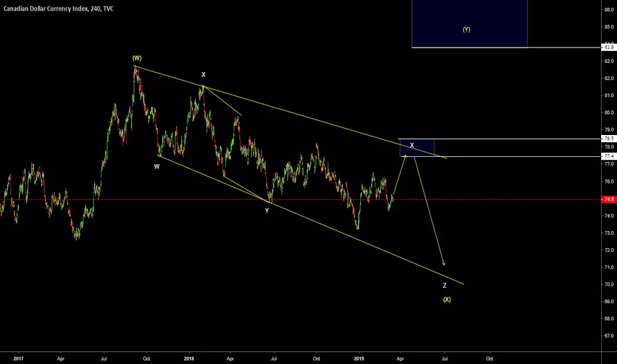Click the 81.0 price axis label
The height and width of the screenshot is (364, 617).
click(x=609, y=95)
